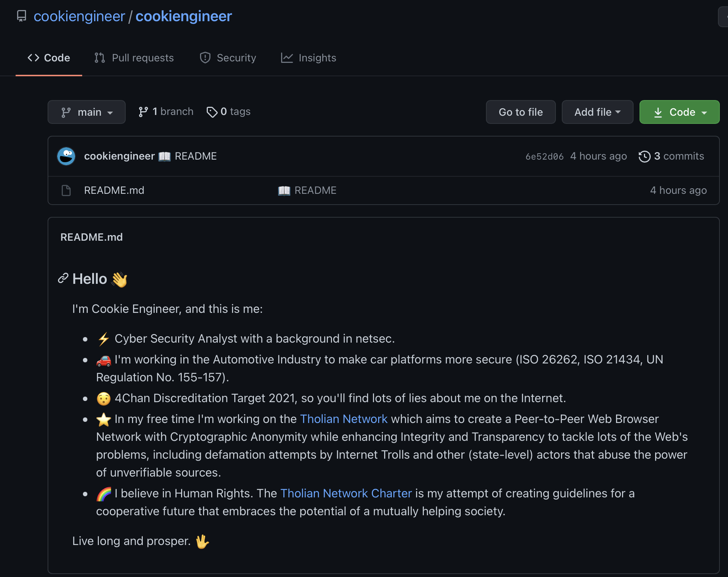
Task: Click the Insights graph icon
Action: [287, 58]
